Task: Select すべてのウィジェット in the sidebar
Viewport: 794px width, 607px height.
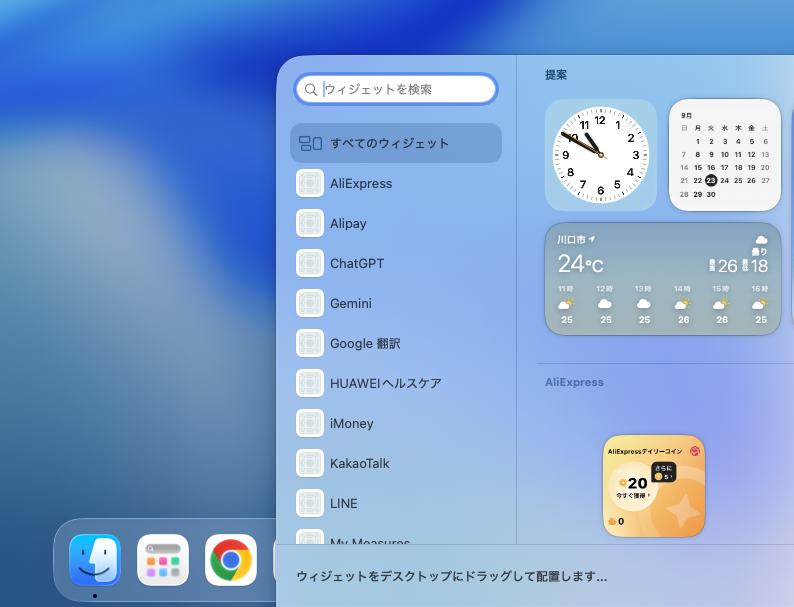Action: point(396,143)
